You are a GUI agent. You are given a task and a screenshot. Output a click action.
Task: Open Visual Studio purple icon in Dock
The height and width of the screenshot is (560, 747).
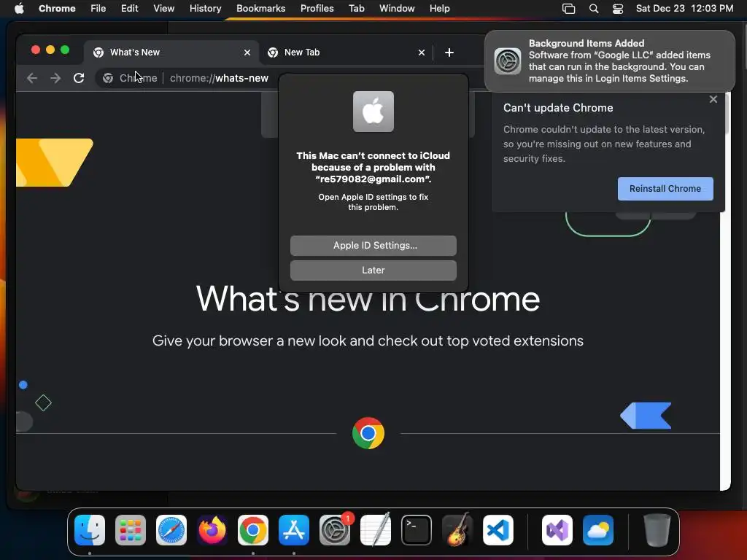pos(557,530)
